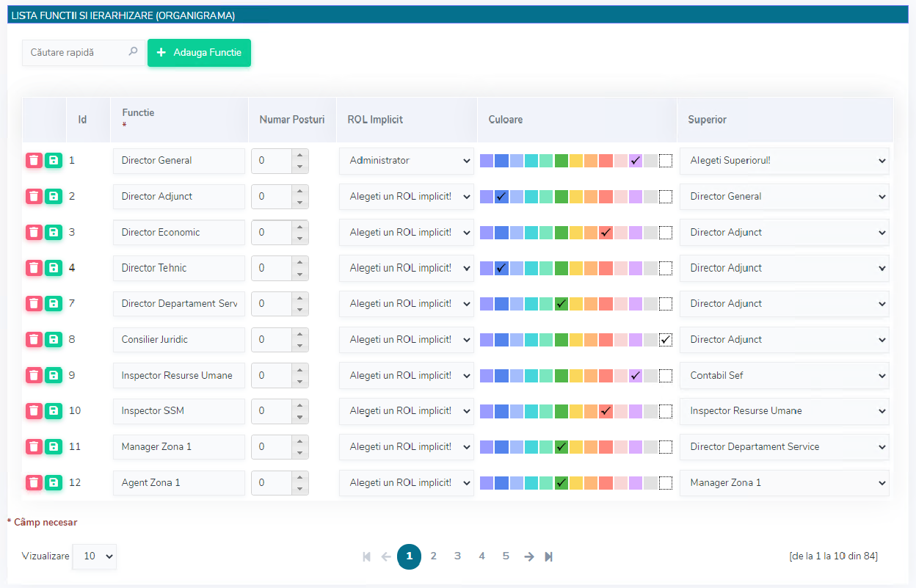Open page 5 of the list

(506, 556)
